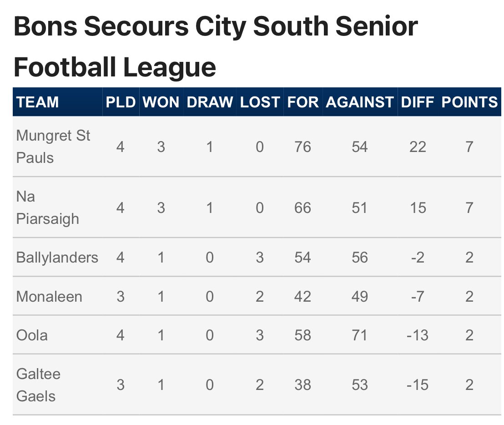Click the FOR column header

point(303,102)
